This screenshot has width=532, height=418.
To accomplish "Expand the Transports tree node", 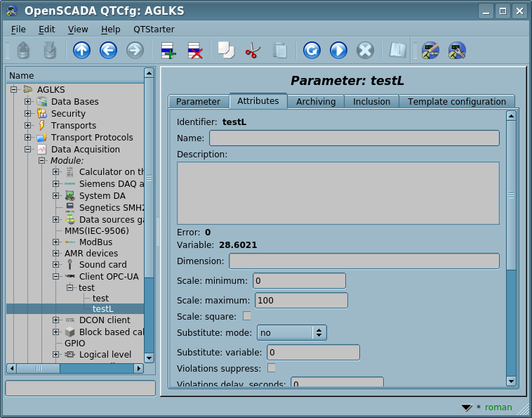I will click(x=28, y=126).
